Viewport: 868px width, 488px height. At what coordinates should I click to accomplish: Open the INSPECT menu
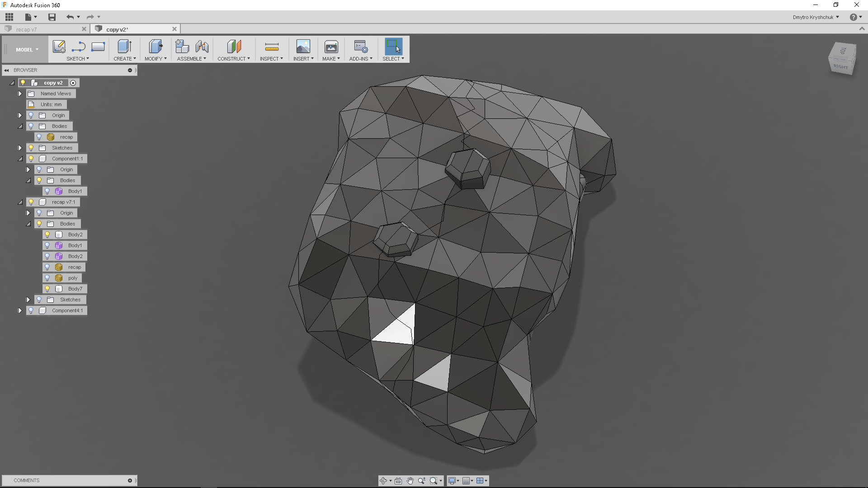[271, 59]
